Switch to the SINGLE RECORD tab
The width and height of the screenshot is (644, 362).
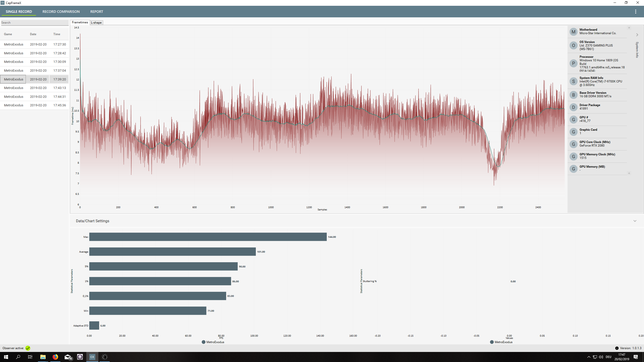(19, 12)
